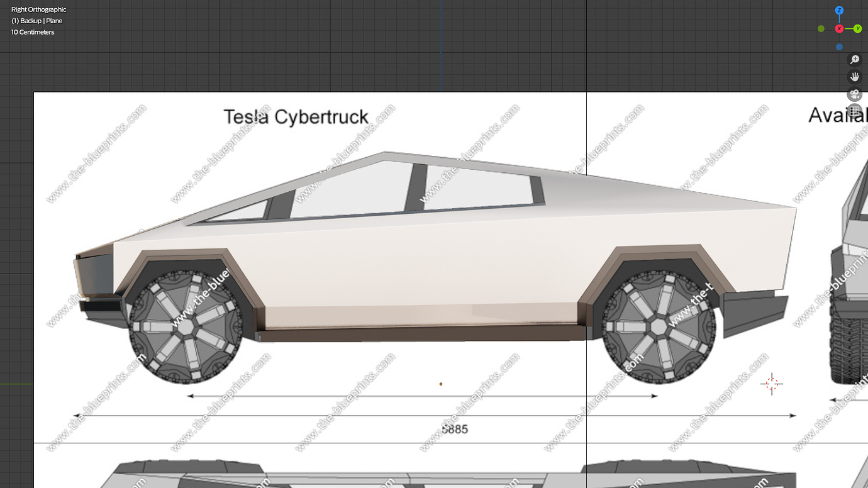
Task: Click the negative Y axis gizmo dot
Action: (821, 29)
